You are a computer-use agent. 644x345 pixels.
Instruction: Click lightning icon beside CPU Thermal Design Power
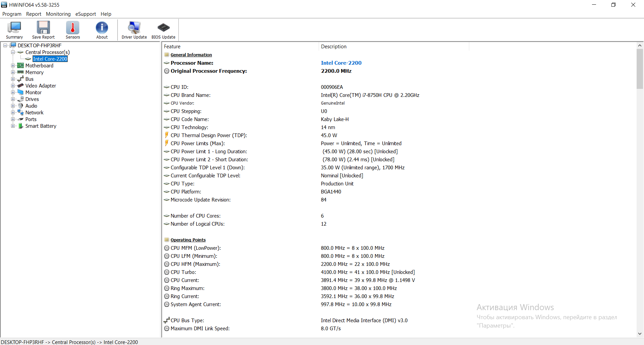tap(167, 135)
